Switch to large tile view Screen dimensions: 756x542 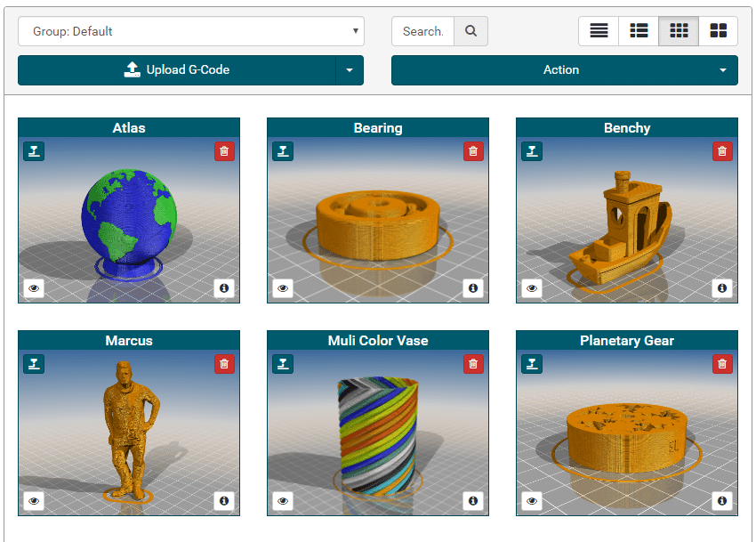[719, 31]
